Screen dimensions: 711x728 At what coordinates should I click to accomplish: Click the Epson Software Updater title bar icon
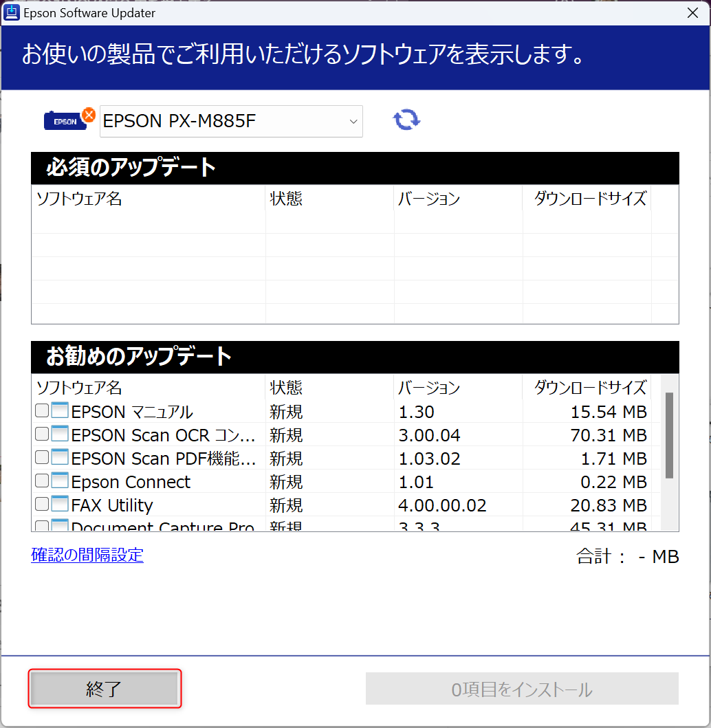tap(12, 12)
